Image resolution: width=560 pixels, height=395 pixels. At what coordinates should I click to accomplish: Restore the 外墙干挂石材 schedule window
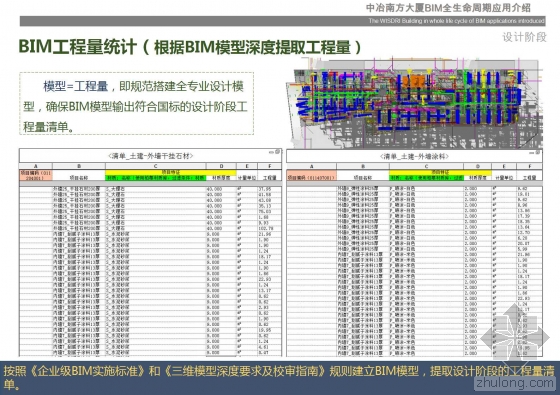(x=278, y=152)
